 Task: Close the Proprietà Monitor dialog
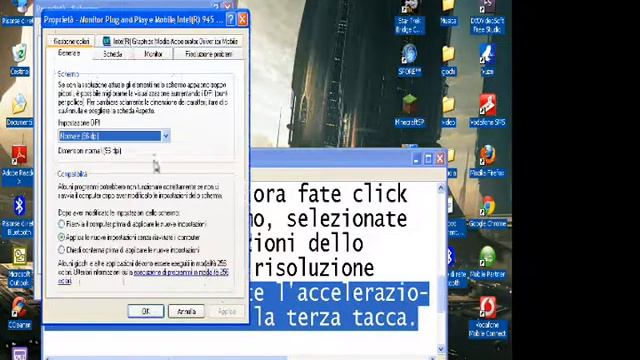[242, 19]
